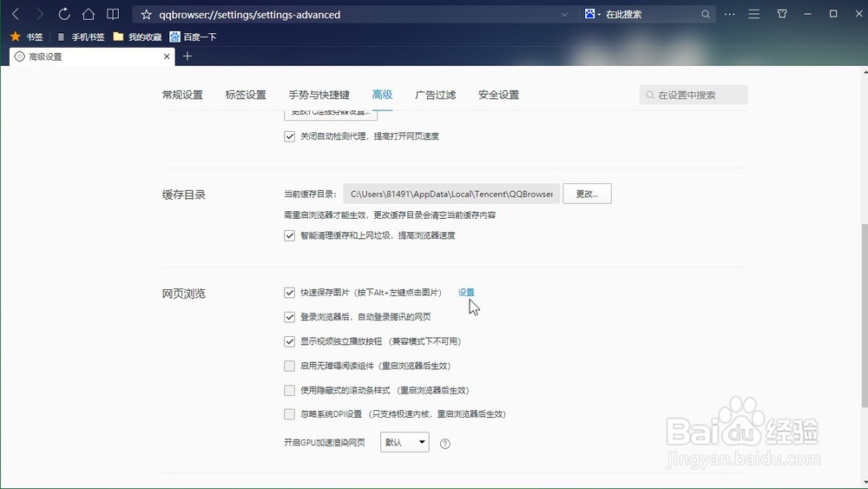Click the forward navigation arrow

(x=39, y=15)
